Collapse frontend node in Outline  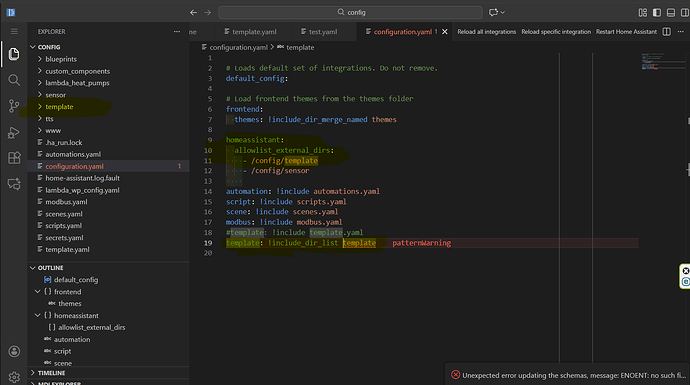[38, 291]
